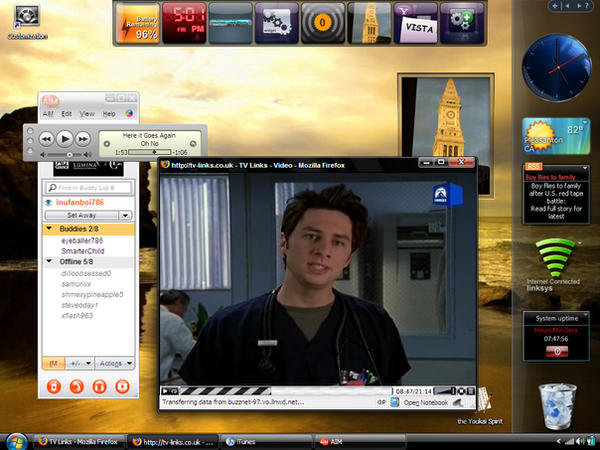600x450 pixels.
Task: Click the left circular icon in the iTunes song display
Action: (x=107, y=144)
